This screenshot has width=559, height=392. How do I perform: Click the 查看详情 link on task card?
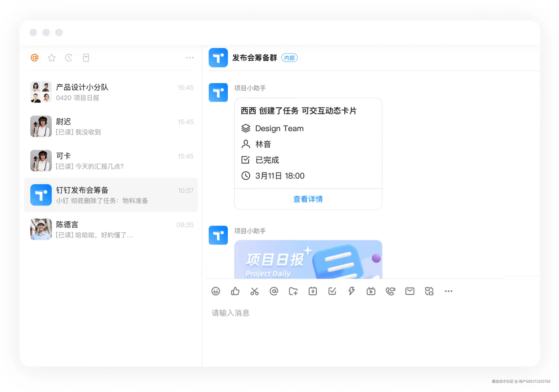(x=308, y=199)
